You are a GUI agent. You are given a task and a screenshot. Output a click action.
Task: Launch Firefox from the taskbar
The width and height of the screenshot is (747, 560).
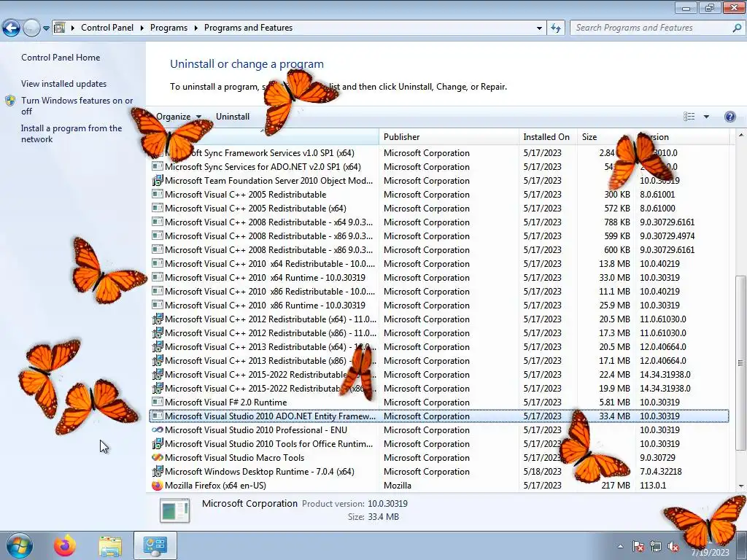pyautogui.click(x=65, y=545)
